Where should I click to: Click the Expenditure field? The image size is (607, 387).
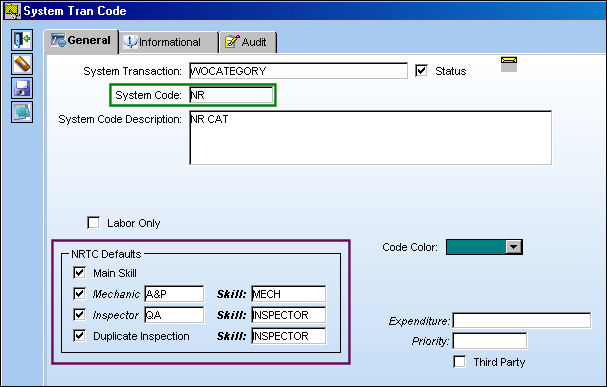pyautogui.click(x=522, y=320)
